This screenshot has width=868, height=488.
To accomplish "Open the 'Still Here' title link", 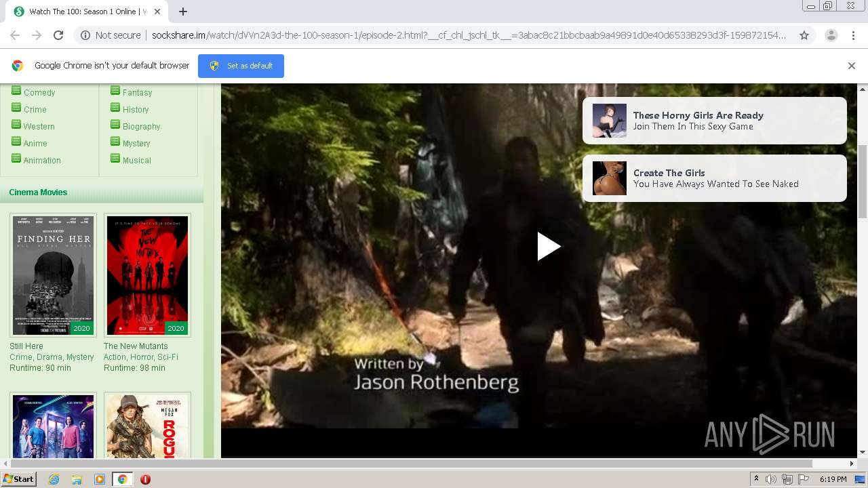I will click(26, 346).
